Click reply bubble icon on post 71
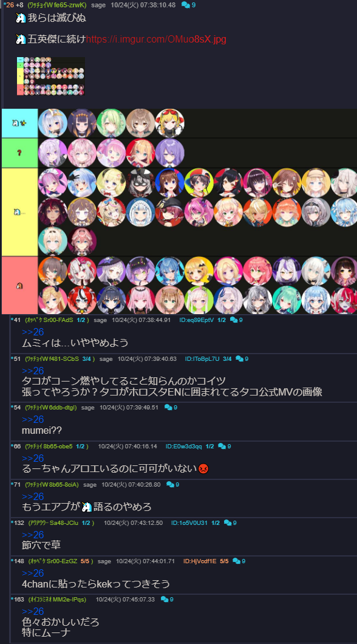 click(x=170, y=485)
